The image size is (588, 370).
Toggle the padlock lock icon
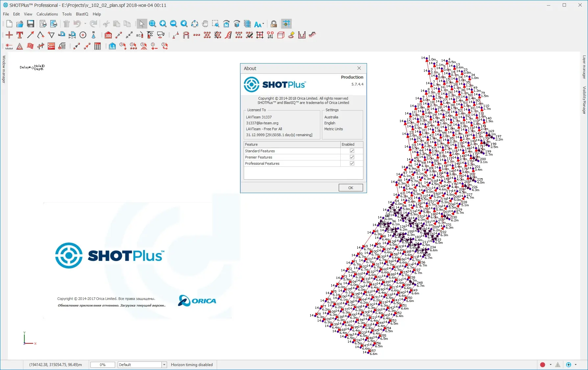point(274,24)
